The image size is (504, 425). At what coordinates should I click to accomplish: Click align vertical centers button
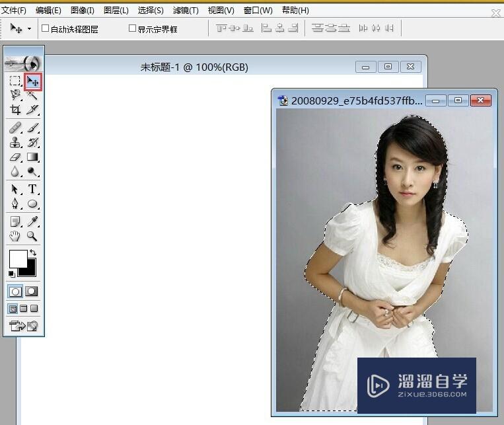234,28
